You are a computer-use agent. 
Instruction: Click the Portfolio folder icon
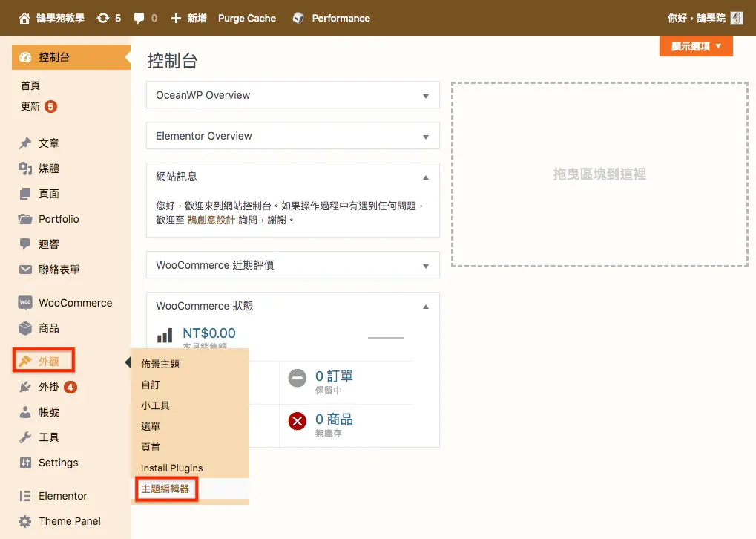[x=25, y=219]
